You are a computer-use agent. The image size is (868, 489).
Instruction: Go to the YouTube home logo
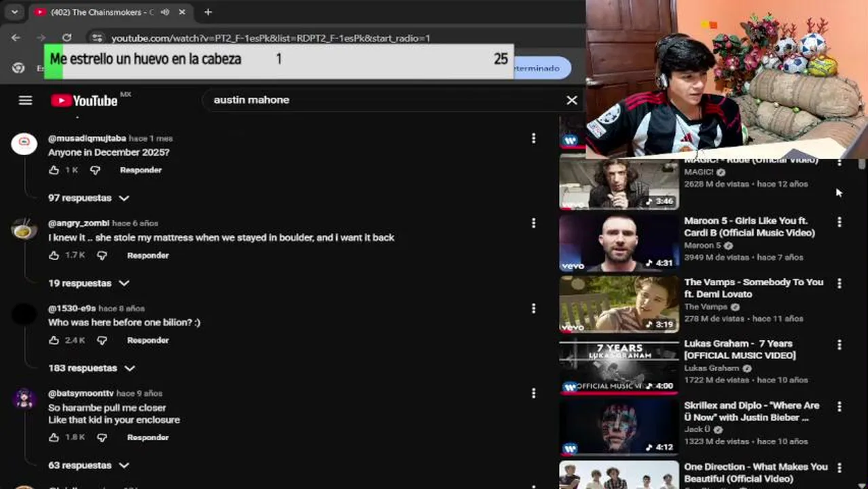(84, 101)
